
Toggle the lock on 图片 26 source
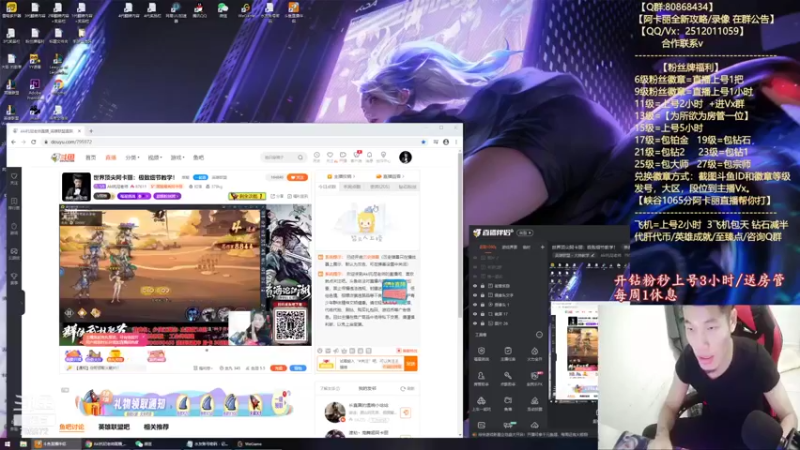pos(483,323)
